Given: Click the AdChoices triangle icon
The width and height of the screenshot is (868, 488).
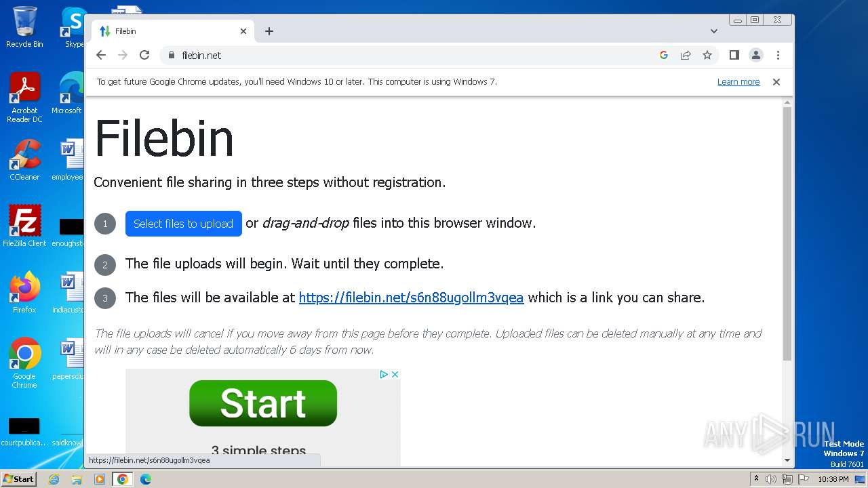Looking at the screenshot, I should (383, 374).
